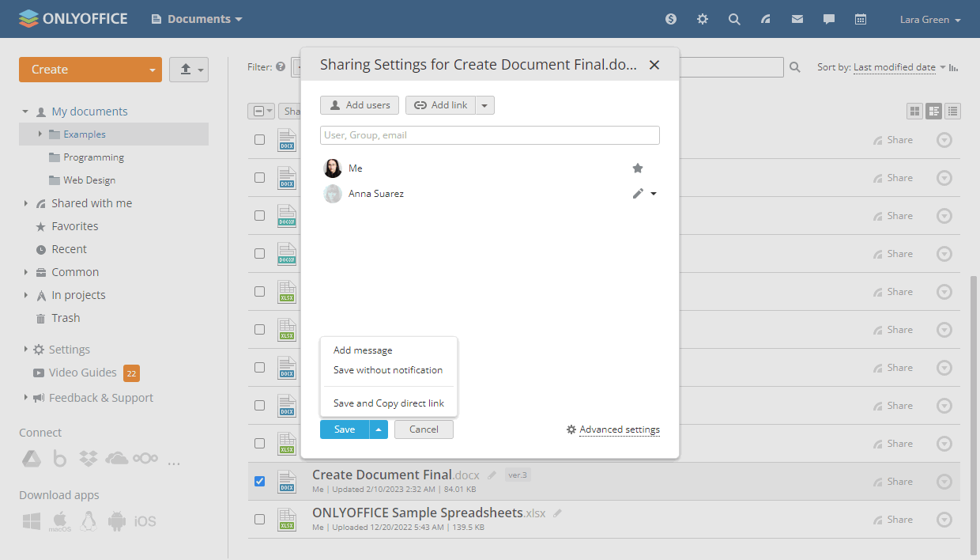Click the User, Group, email input field
Viewport: 980px width, 560px height.
(x=489, y=134)
